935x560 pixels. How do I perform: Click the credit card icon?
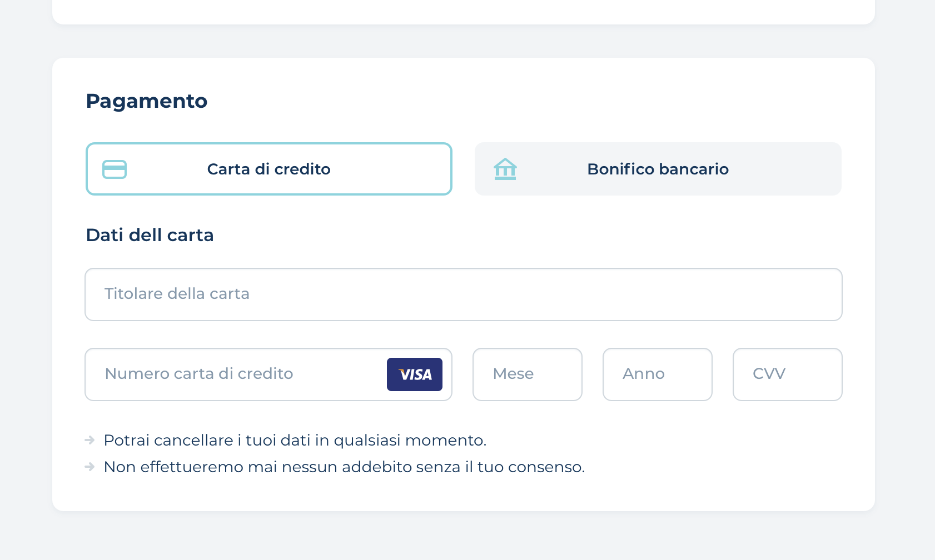pyautogui.click(x=115, y=169)
